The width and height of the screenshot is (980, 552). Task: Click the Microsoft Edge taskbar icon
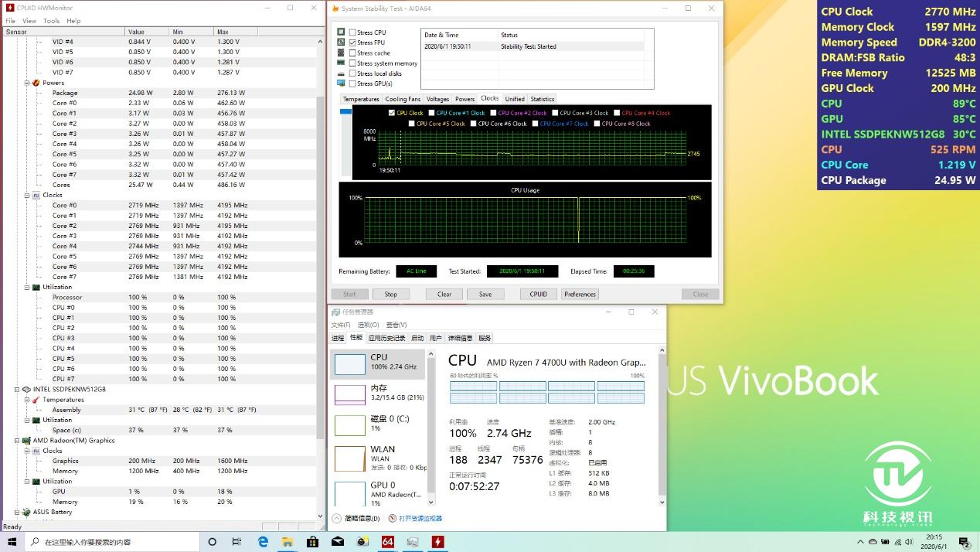(x=263, y=542)
